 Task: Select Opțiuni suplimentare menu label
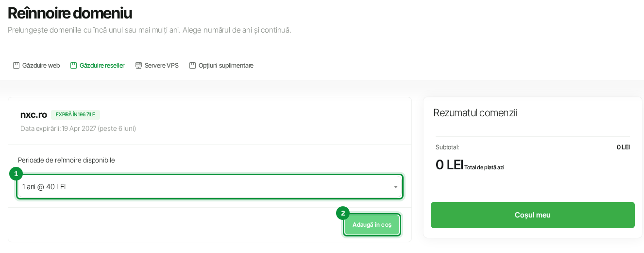[x=226, y=65]
